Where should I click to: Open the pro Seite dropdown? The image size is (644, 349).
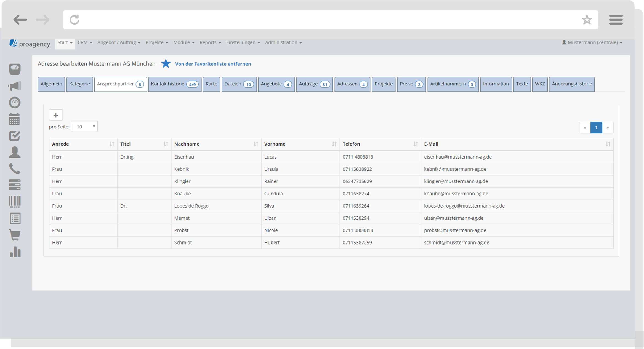84,127
